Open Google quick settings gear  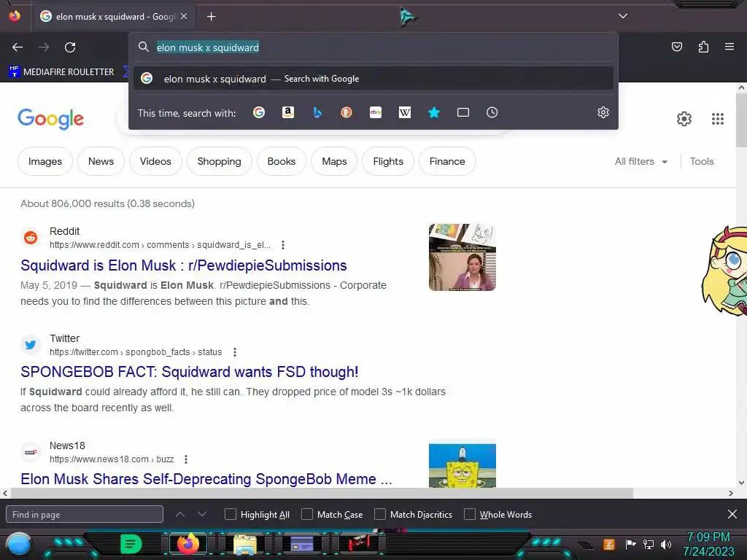684,119
